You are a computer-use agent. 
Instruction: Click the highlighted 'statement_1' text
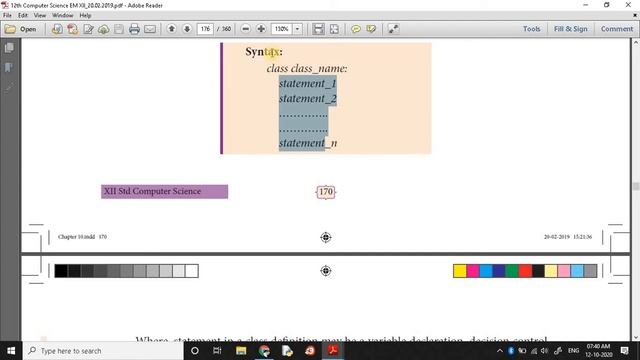pos(307,83)
